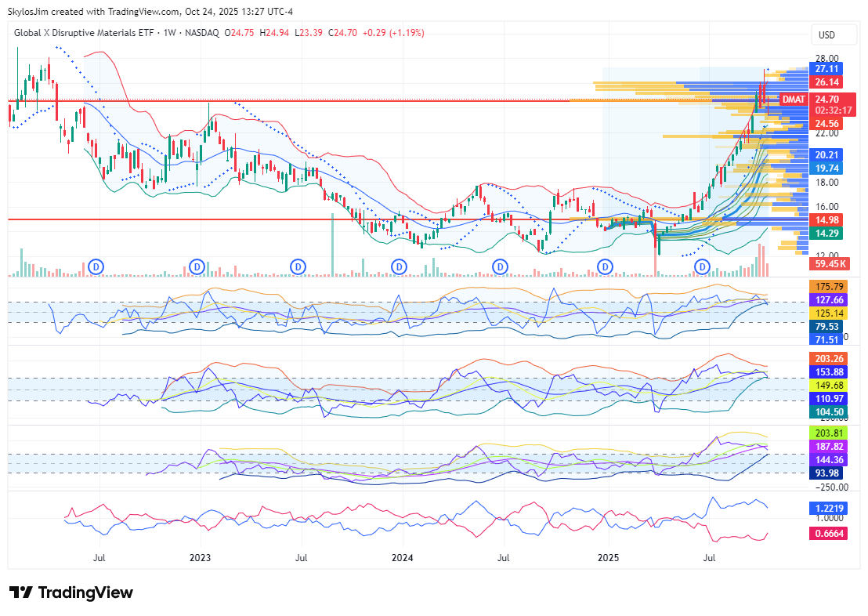Click the 2025 label on time axis

pyautogui.click(x=608, y=558)
